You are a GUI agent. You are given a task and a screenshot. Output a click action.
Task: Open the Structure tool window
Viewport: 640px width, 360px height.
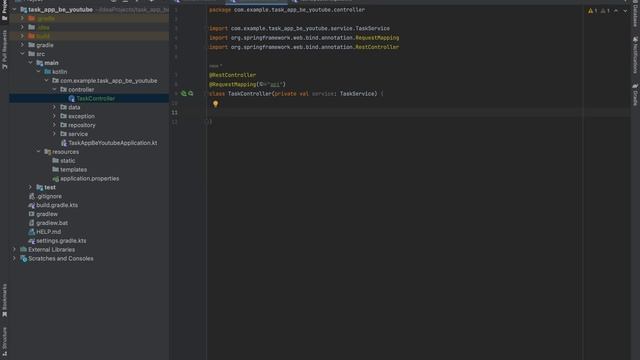(x=4, y=341)
